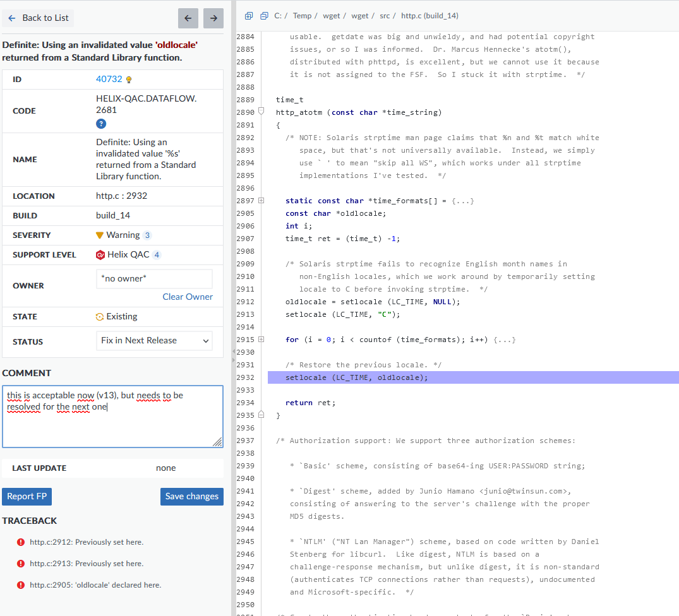Click support level number 4 badge

[x=157, y=255]
